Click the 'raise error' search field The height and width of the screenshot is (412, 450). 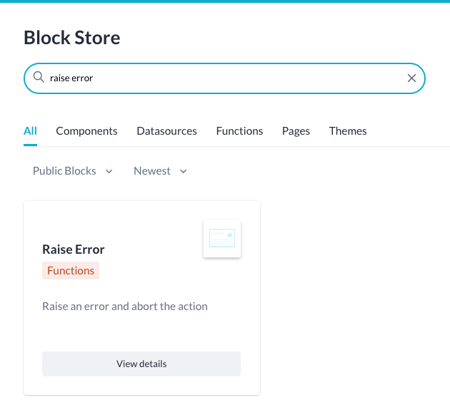pyautogui.click(x=224, y=78)
